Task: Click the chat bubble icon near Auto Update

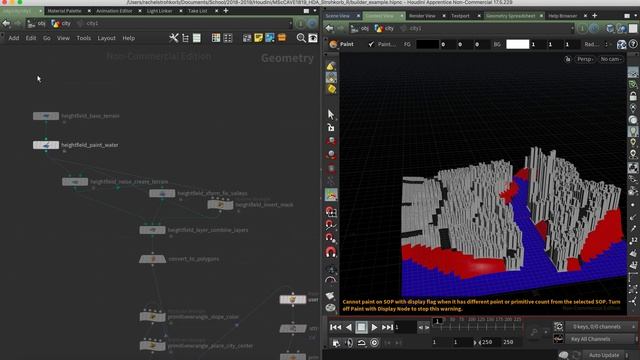Action: (x=564, y=355)
